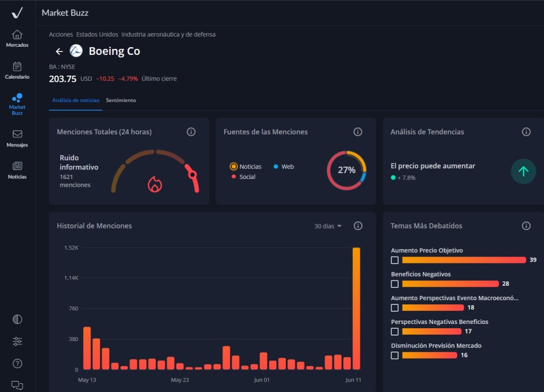This screenshot has width=544, height=392.
Task: Go back using the arrow beside Boeing Co
Action: [x=59, y=52]
